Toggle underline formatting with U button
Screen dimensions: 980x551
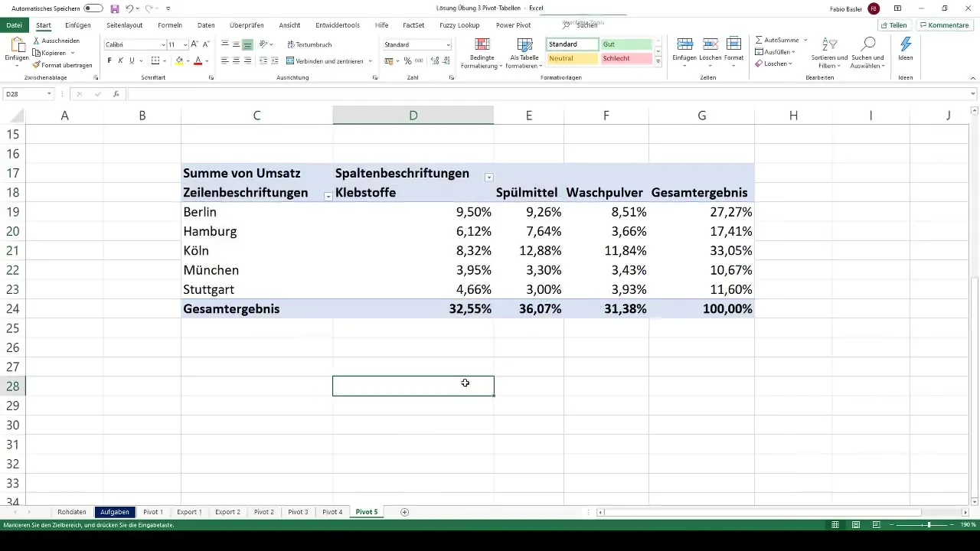132,60
